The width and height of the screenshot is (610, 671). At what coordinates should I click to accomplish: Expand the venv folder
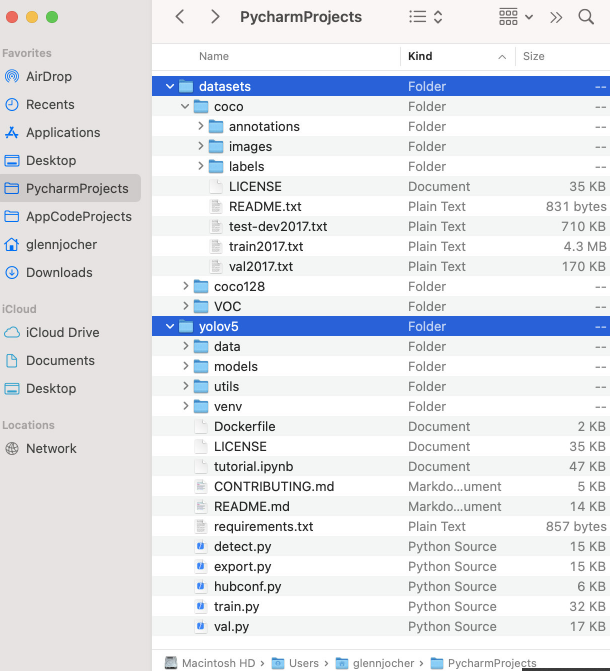tap(185, 407)
